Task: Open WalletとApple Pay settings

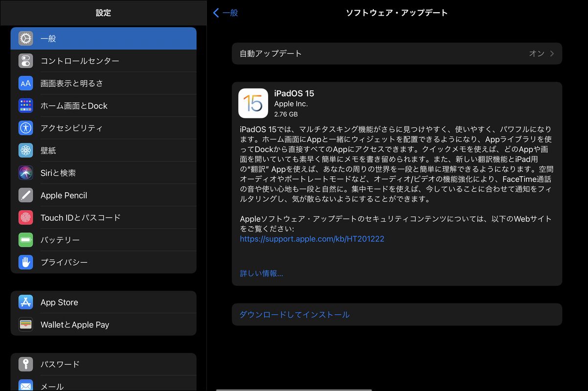Action: pos(104,324)
